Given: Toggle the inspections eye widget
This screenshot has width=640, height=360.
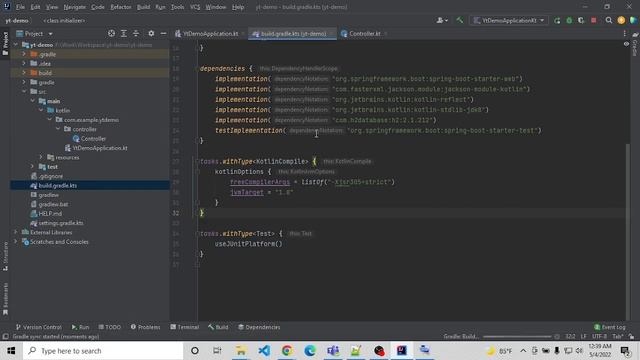Looking at the screenshot, I should pyautogui.click(x=626, y=44).
